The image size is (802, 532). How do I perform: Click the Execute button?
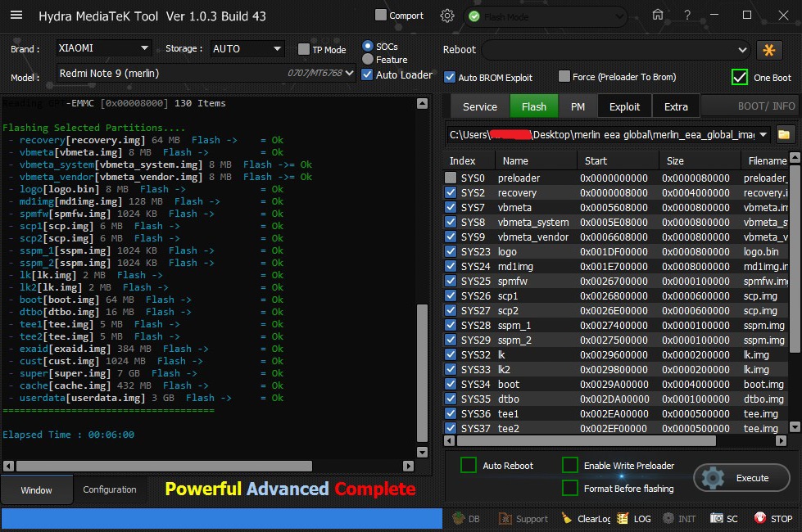click(741, 478)
